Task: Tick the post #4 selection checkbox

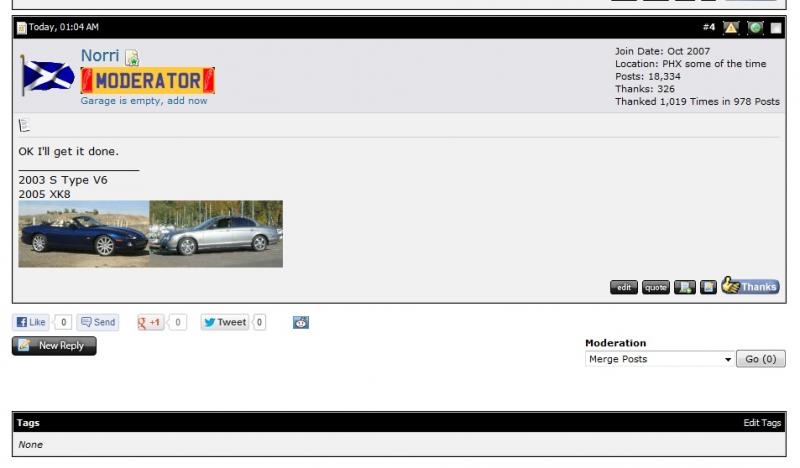Action: tap(775, 27)
